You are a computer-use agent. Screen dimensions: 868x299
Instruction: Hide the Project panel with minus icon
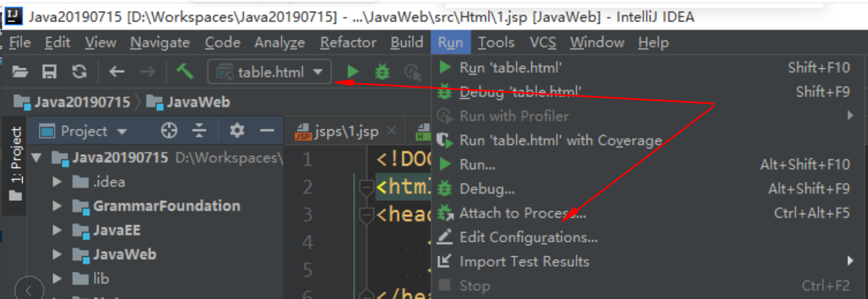[268, 131]
